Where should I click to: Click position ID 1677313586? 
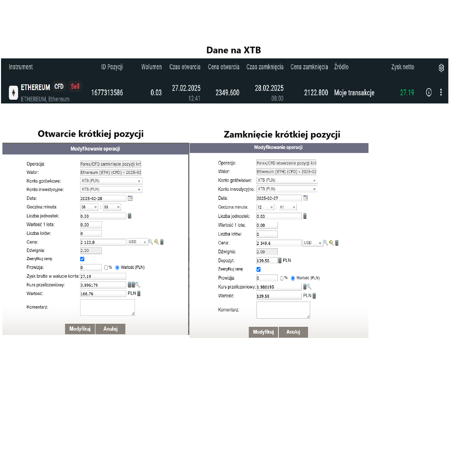click(107, 93)
